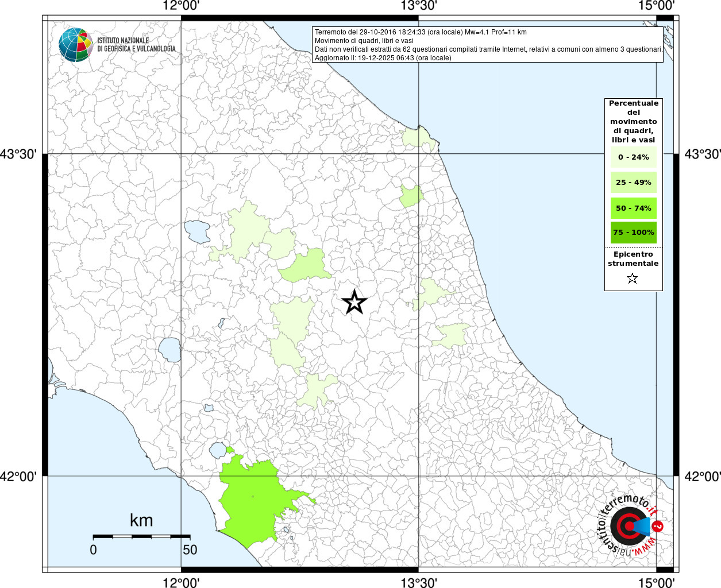721x588 pixels.
Task: Click the Lake Trasimeno blue shape
Action: coord(197,231)
